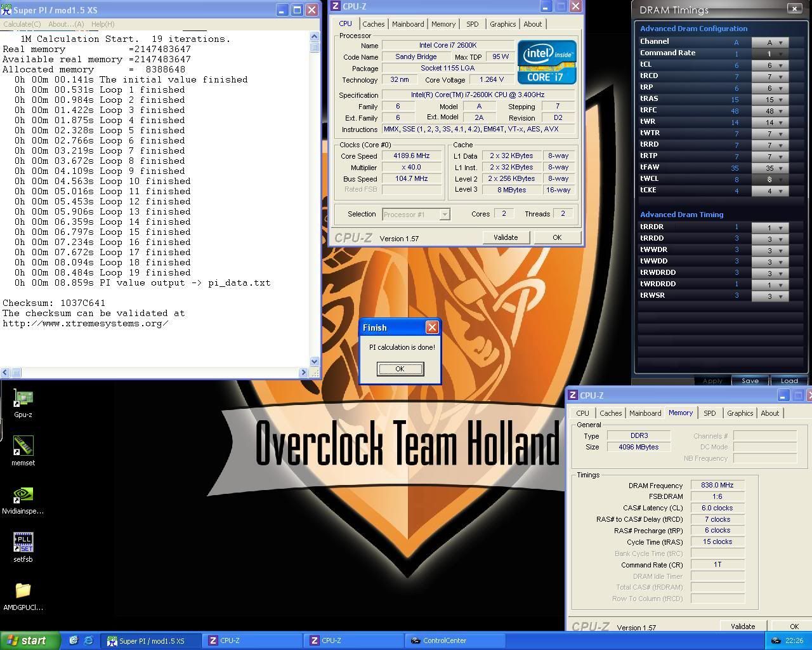Click the Core Voltage value 1.264 V
Image resolution: width=812 pixels, height=650 pixels.
491,79
